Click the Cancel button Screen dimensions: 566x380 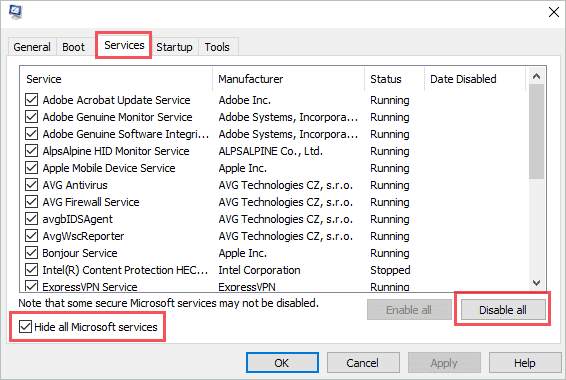pyautogui.click(x=363, y=363)
